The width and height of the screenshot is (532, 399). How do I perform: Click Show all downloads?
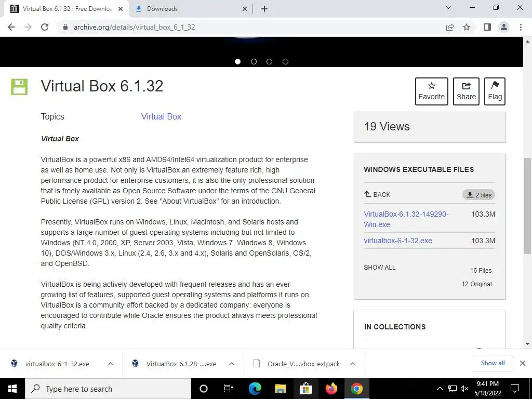493,363
